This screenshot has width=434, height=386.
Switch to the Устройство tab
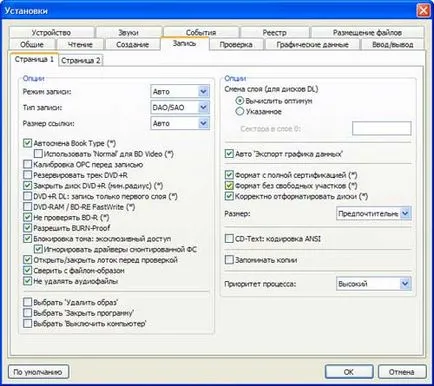[x=51, y=32]
